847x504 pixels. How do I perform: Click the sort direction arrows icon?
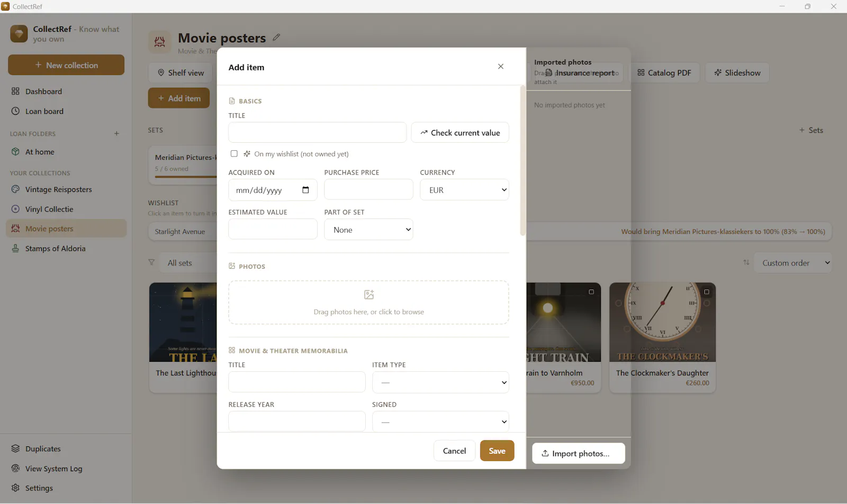[x=746, y=263]
